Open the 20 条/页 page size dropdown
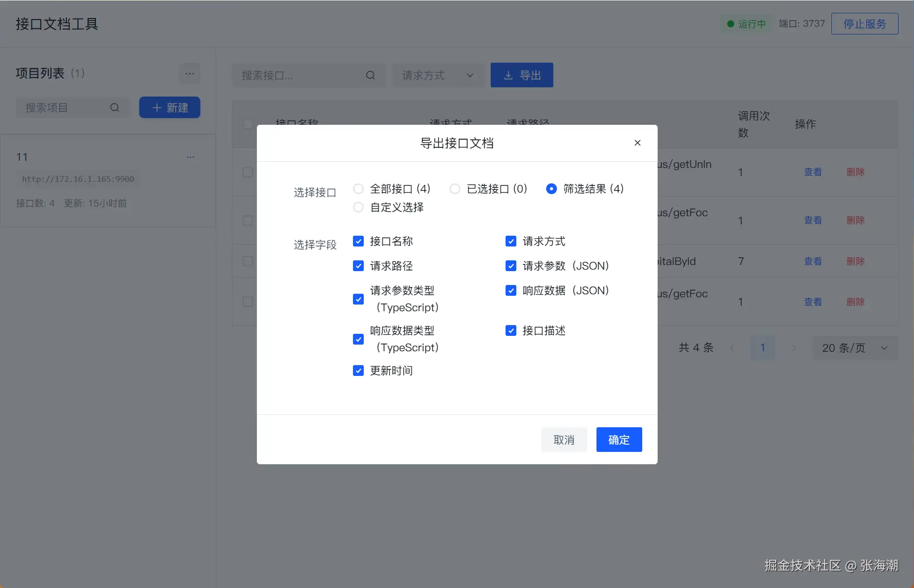 855,348
